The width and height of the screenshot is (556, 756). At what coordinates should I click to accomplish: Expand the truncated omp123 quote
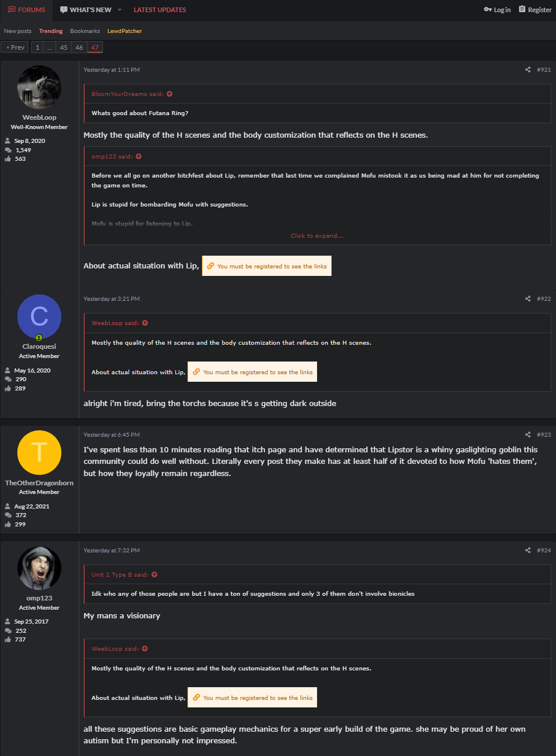pyautogui.click(x=317, y=235)
